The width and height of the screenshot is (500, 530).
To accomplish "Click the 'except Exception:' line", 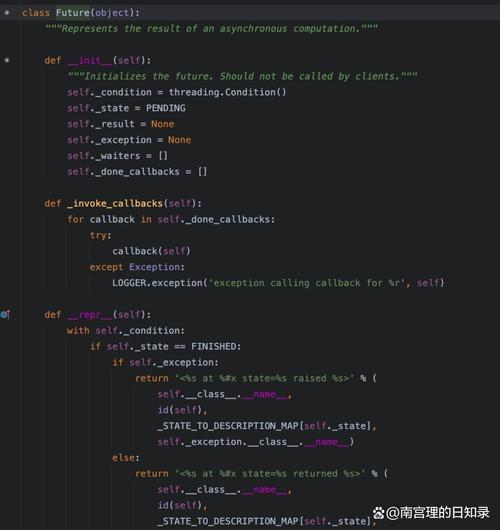I will pos(137,267).
